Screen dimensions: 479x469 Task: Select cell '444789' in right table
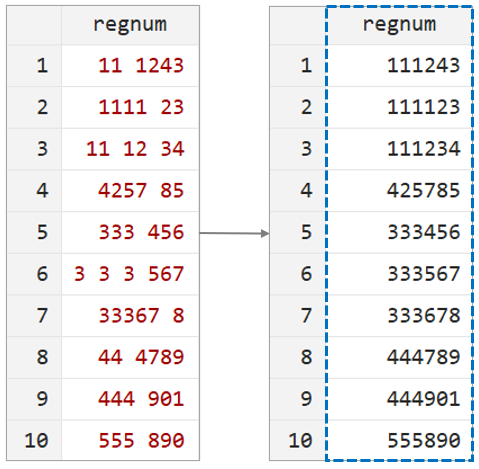(x=399, y=357)
